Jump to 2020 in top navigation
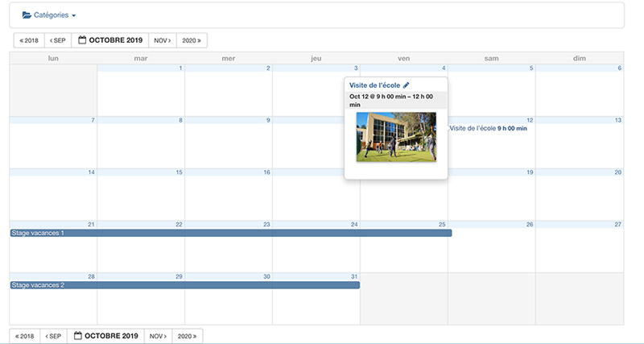 click(192, 40)
